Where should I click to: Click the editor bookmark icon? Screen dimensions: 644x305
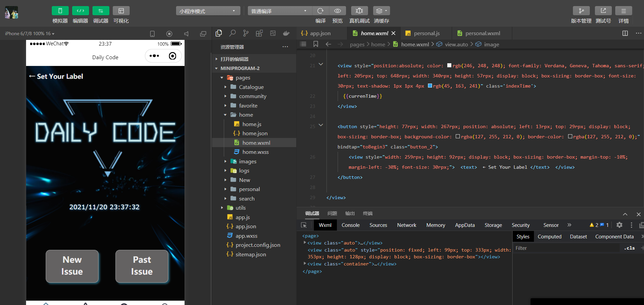[316, 44]
